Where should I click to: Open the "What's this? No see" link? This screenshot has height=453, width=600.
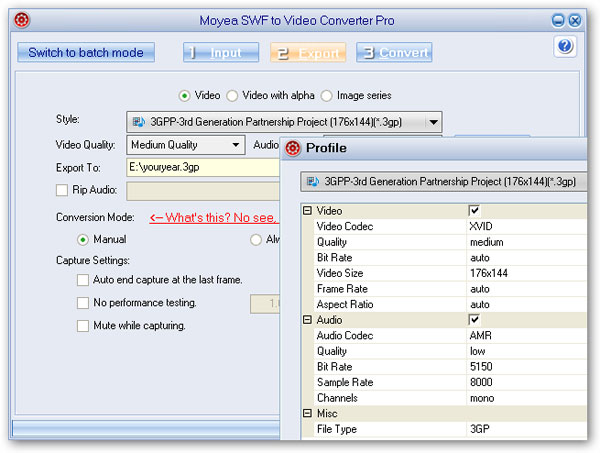point(214,218)
